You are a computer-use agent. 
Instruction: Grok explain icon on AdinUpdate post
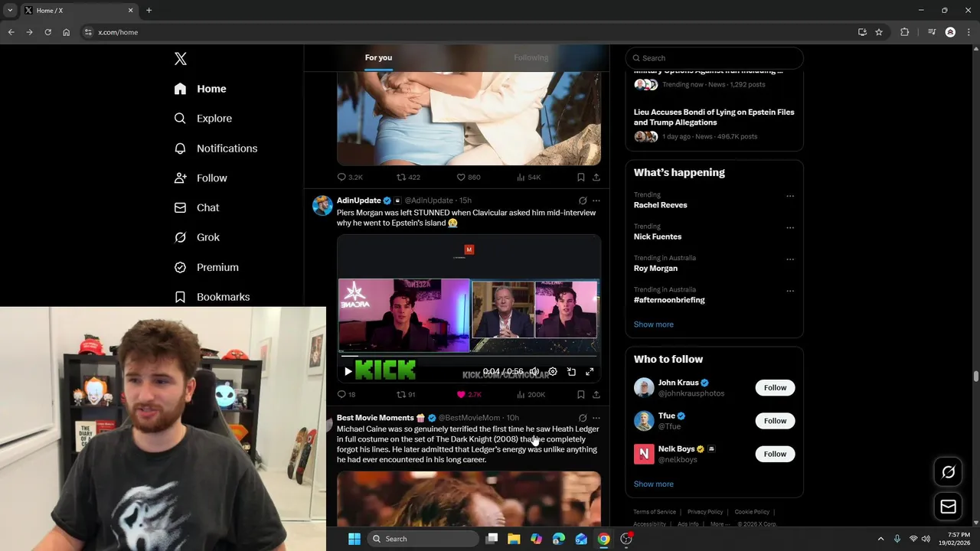pos(583,201)
